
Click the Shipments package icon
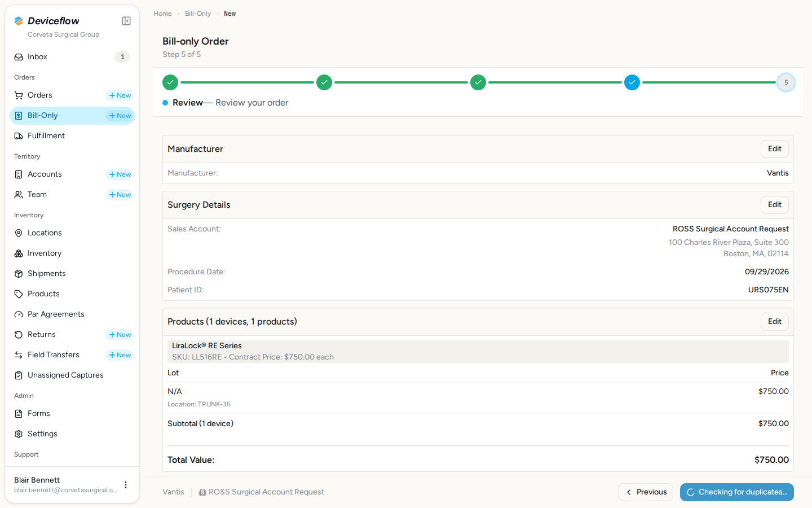[19, 274]
